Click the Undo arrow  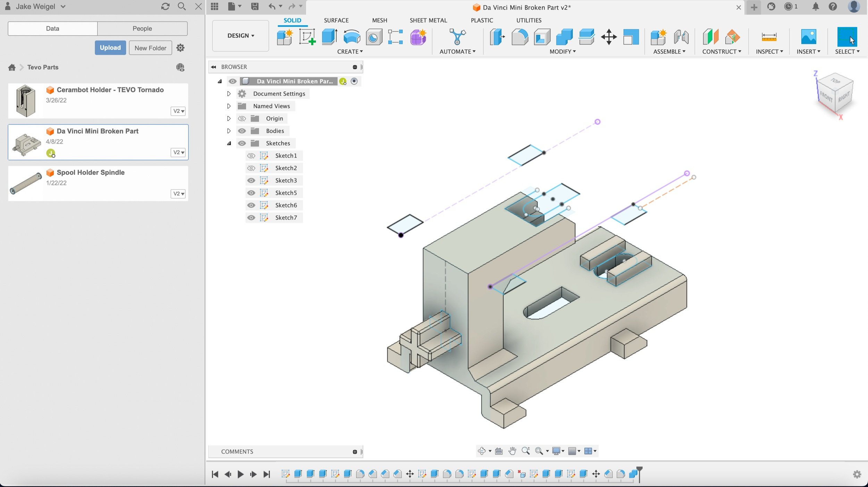click(x=272, y=6)
